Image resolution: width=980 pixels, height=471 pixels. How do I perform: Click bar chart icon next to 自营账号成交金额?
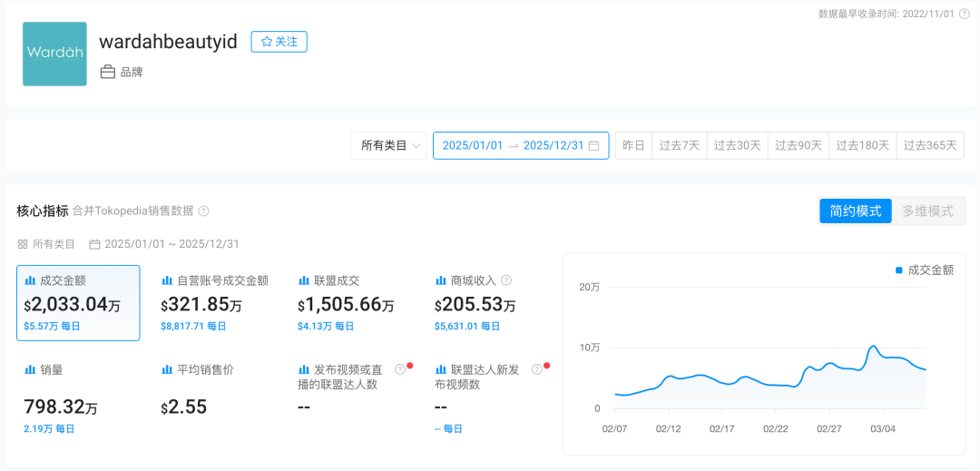pos(166,280)
